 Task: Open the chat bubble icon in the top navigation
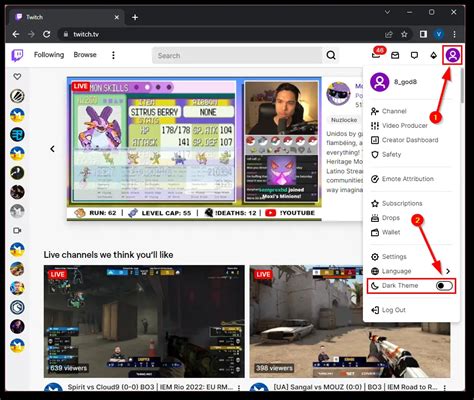click(414, 55)
